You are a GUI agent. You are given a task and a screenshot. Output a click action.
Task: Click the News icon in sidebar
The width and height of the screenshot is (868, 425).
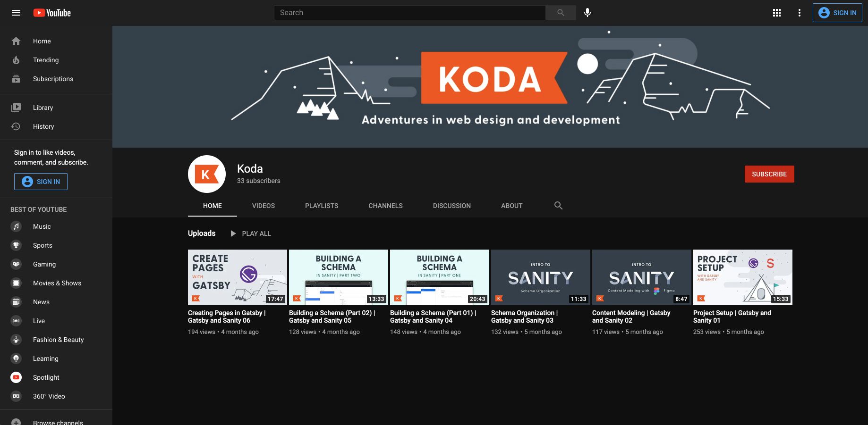[x=16, y=302]
